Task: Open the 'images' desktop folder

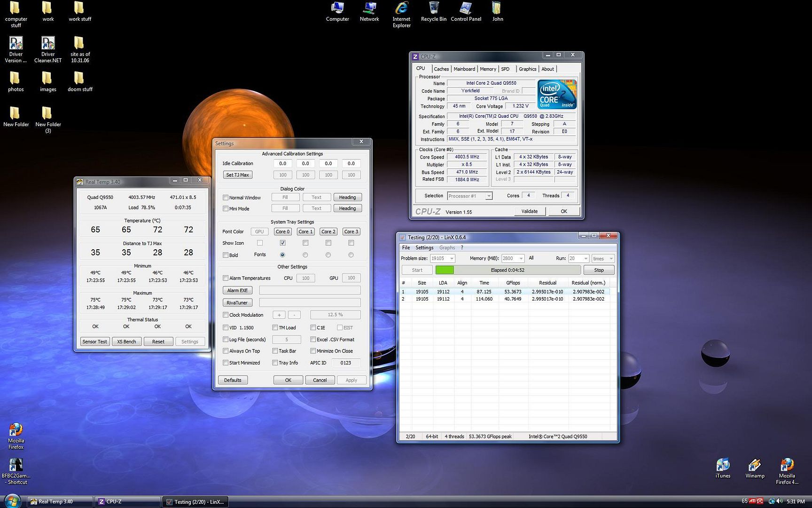Action: 48,82
